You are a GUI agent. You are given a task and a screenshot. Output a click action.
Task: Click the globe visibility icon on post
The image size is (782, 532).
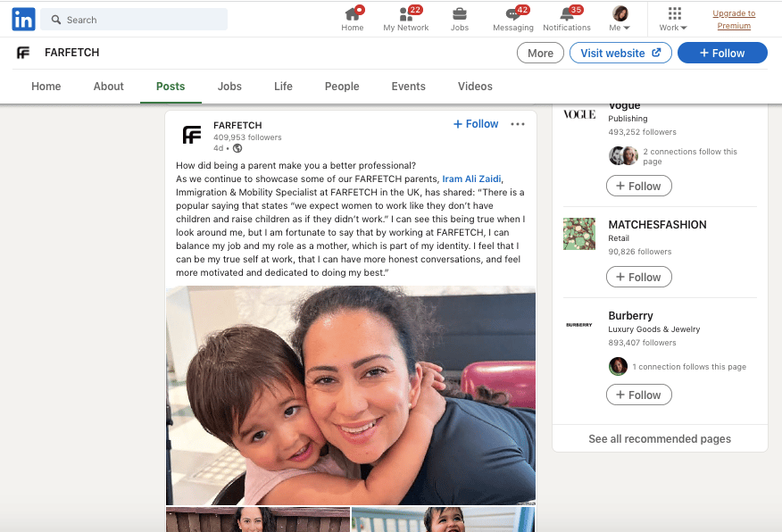(x=237, y=148)
